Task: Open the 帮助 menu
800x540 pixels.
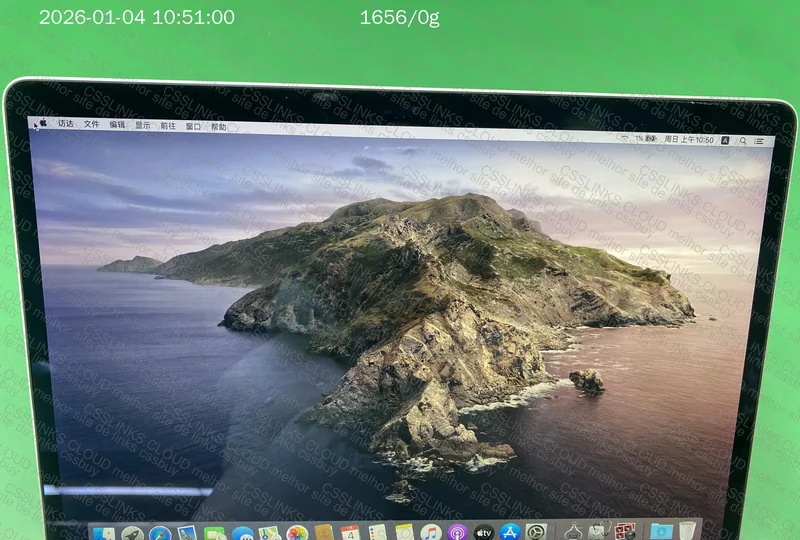Action: (x=218, y=127)
